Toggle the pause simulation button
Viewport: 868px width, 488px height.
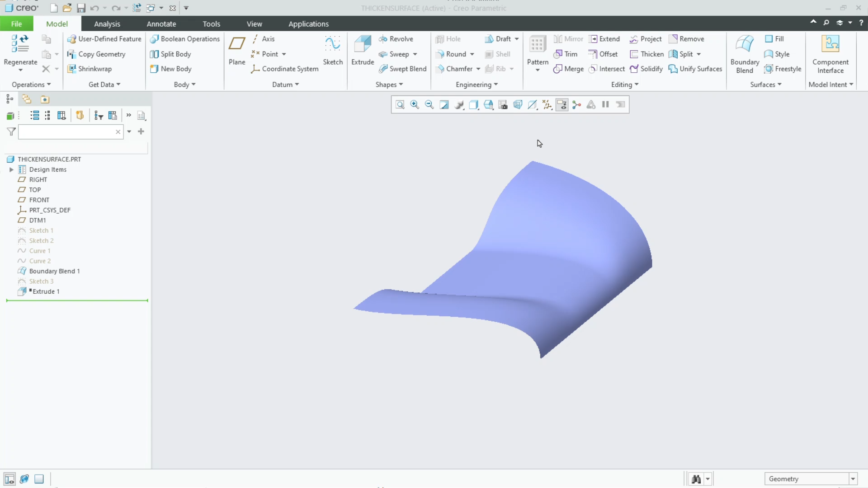click(605, 105)
